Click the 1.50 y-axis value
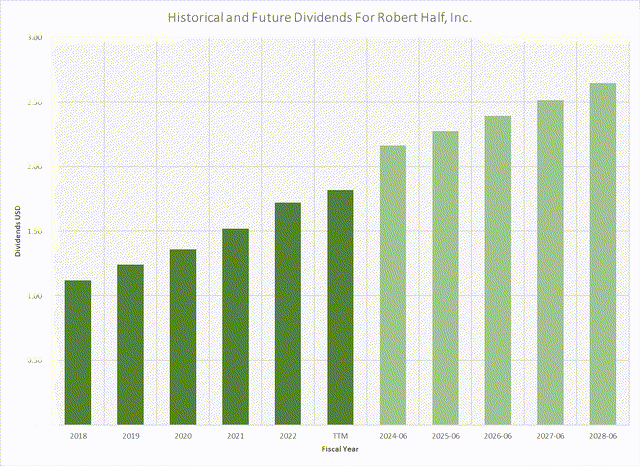 [x=35, y=231]
